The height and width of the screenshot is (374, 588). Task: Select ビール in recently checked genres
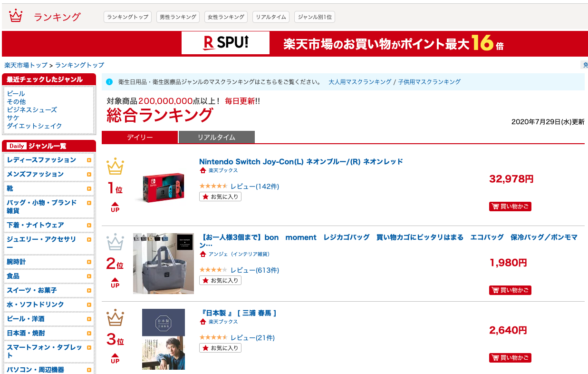[x=16, y=94]
